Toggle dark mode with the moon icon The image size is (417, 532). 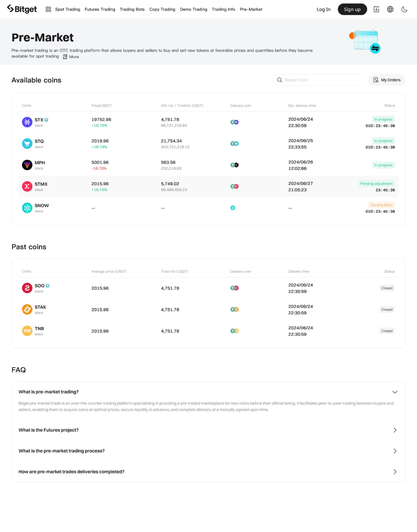pos(404,9)
